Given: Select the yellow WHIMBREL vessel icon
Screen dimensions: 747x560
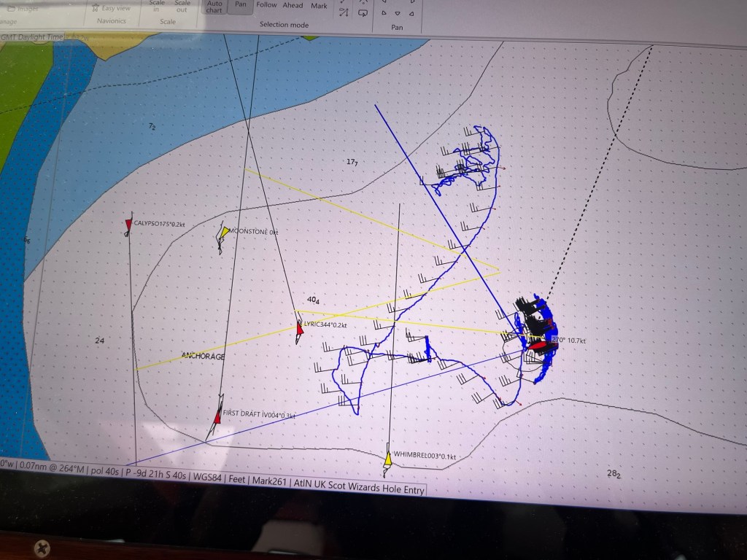Looking at the screenshot, I should coord(387,459).
